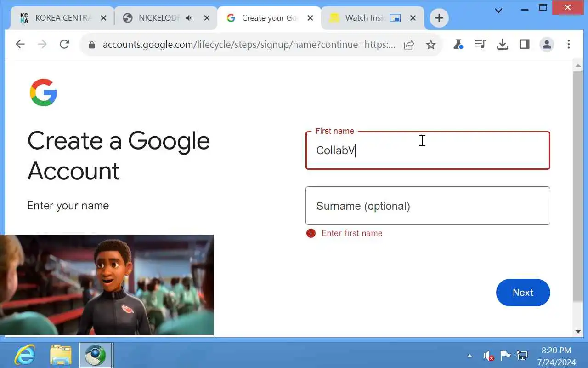
Task: Open Chrome Labs flask icon
Action: 458,44
